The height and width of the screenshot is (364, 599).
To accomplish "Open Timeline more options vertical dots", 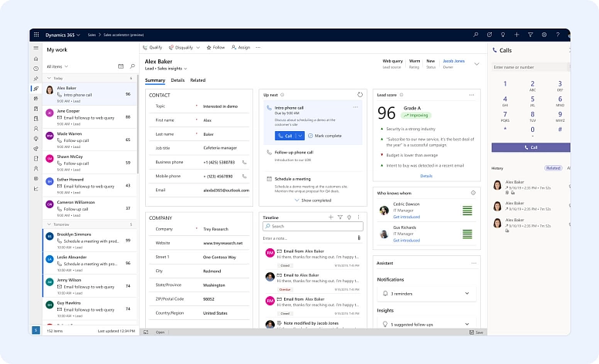I will point(358,217).
